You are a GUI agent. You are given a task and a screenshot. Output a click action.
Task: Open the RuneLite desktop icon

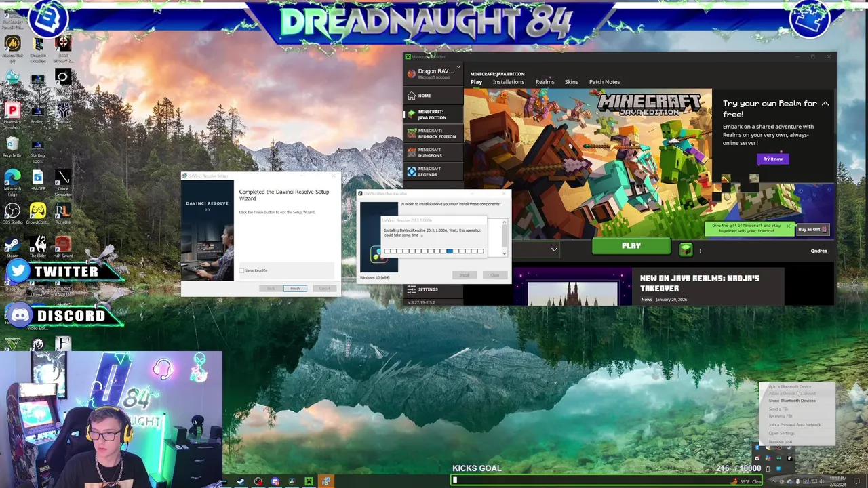pos(63,213)
